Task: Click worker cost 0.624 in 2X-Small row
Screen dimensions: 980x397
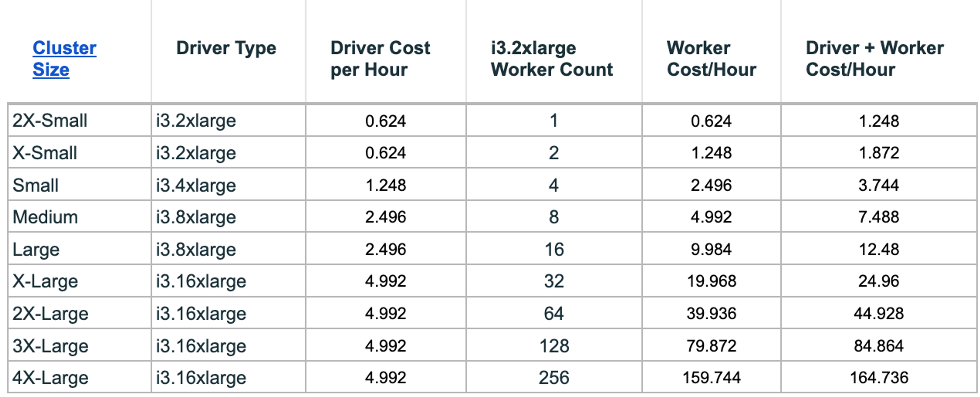Action: tap(711, 120)
